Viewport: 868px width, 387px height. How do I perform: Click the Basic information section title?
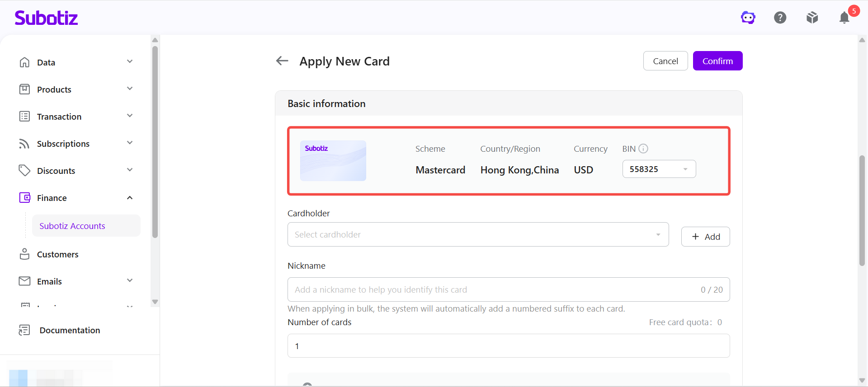coord(326,103)
